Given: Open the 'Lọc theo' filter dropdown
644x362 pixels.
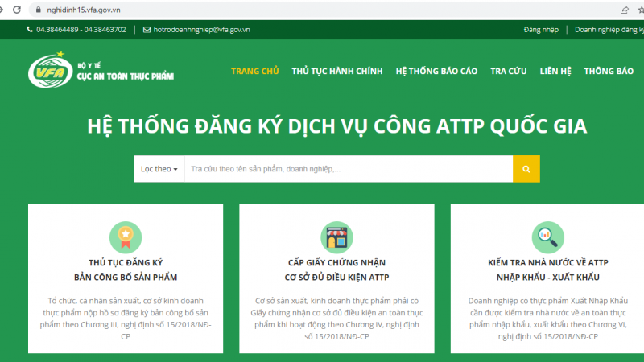Looking at the screenshot, I should coord(159,169).
